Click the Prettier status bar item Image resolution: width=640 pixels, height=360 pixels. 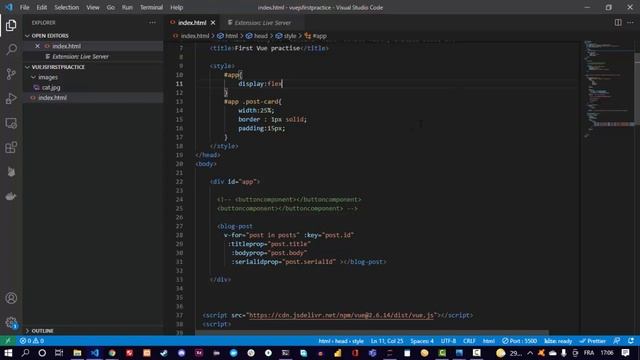point(593,341)
